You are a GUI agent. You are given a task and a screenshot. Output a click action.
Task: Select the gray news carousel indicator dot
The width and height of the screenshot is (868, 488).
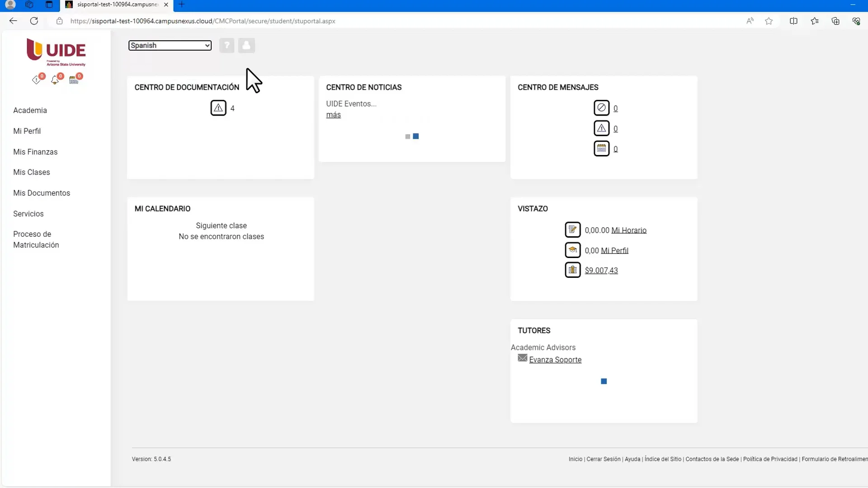click(408, 136)
